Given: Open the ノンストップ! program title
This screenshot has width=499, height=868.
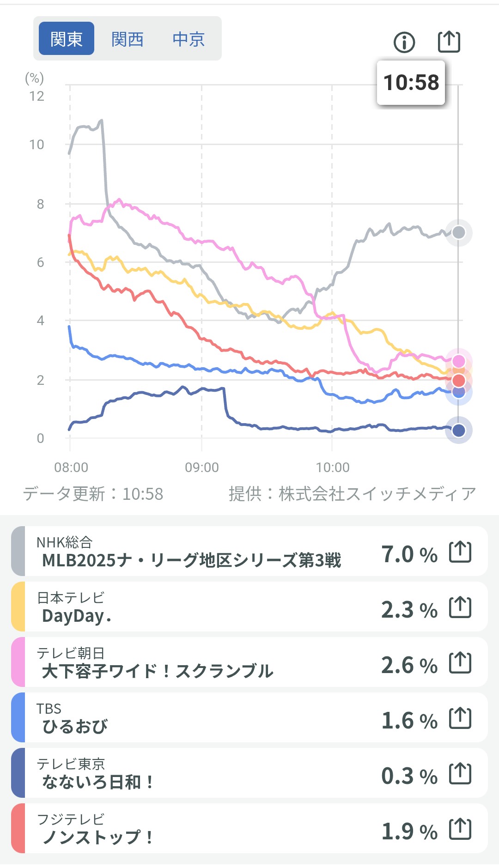Looking at the screenshot, I should [97, 838].
